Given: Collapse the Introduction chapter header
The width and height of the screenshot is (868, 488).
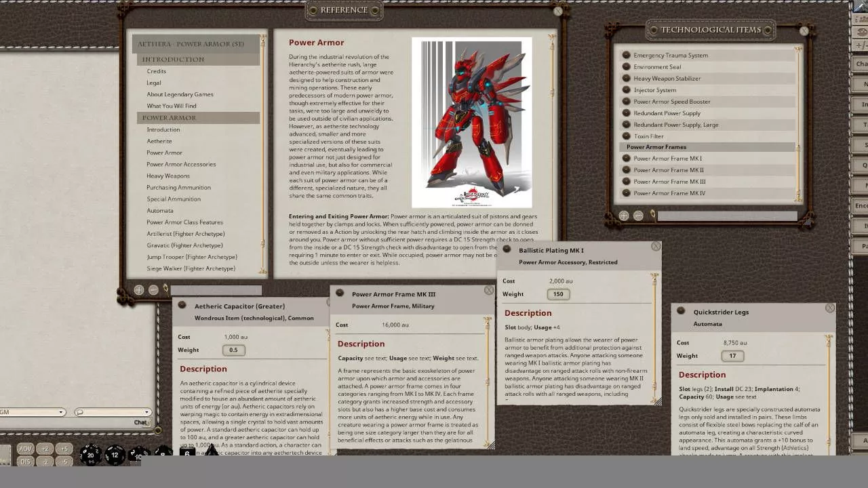Looking at the screenshot, I should click(x=198, y=60).
